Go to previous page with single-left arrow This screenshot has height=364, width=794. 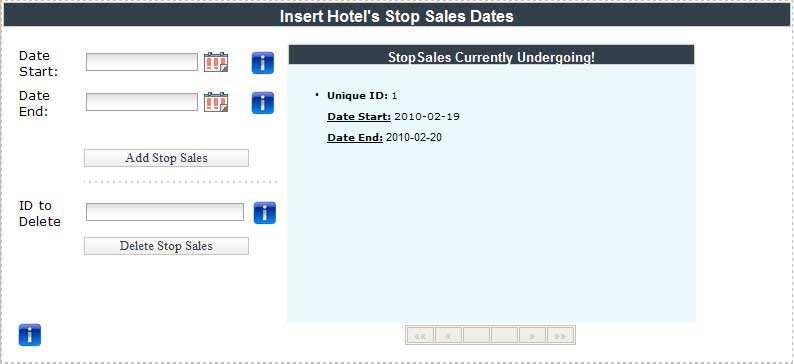448,336
